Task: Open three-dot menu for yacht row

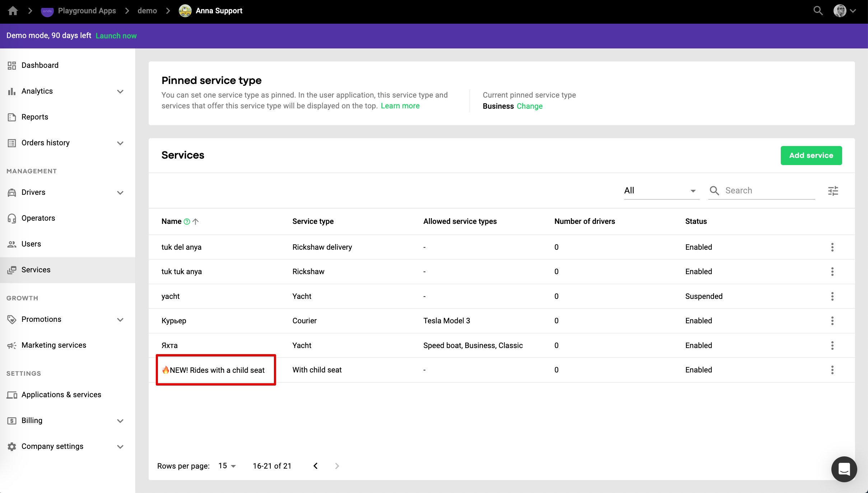Action: [832, 296]
